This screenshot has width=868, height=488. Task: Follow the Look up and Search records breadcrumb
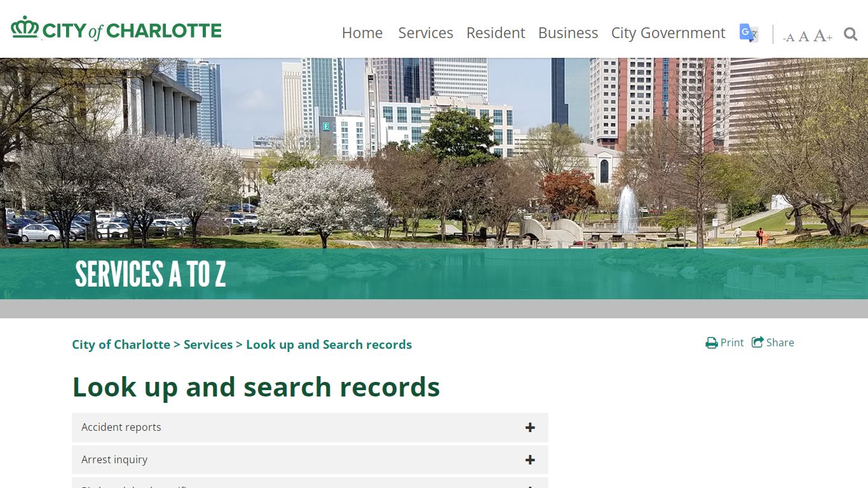tap(329, 344)
